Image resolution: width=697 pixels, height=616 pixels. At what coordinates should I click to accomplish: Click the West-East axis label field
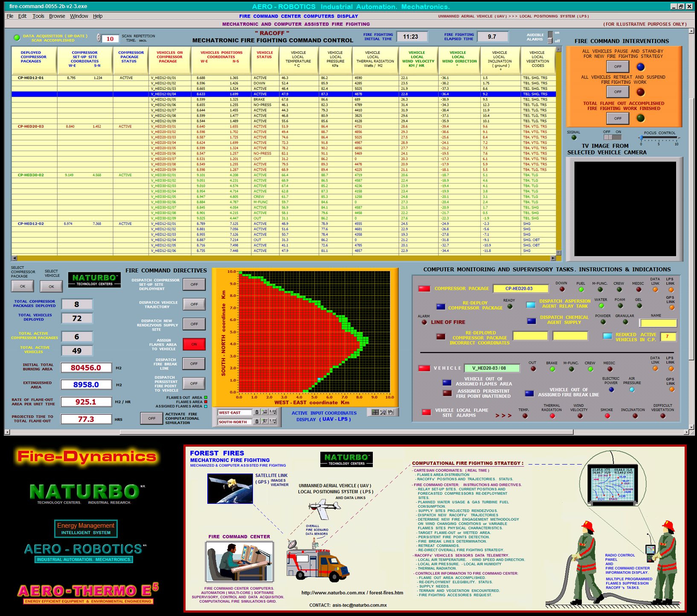point(235,413)
